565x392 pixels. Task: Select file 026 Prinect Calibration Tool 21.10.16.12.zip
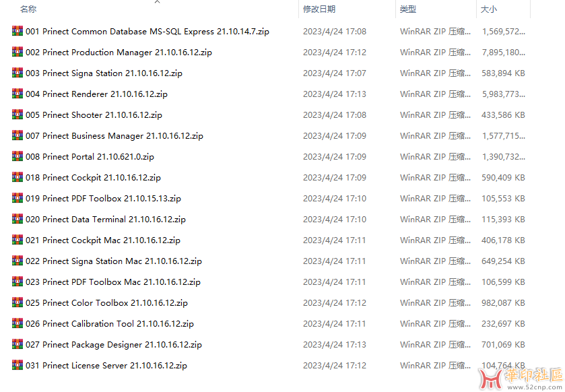(110, 324)
